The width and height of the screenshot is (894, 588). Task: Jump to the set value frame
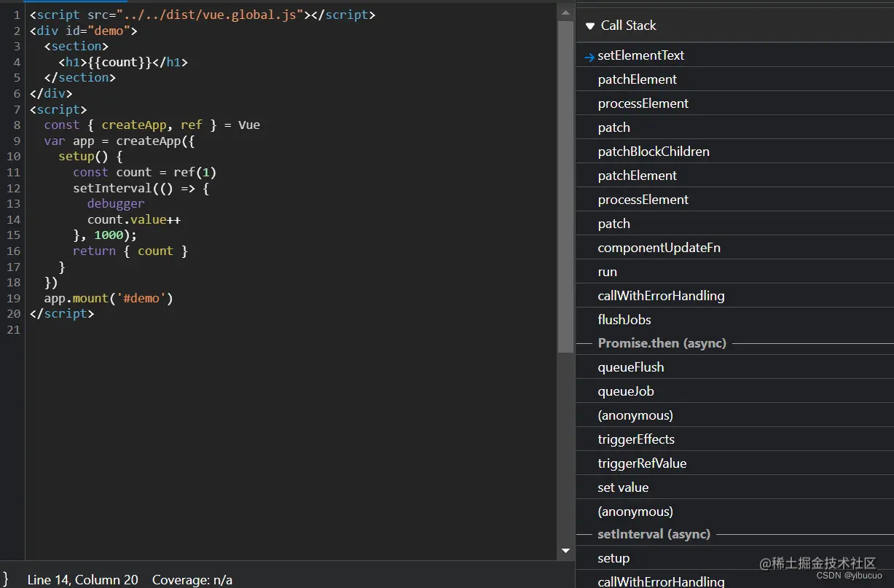pyautogui.click(x=735, y=487)
